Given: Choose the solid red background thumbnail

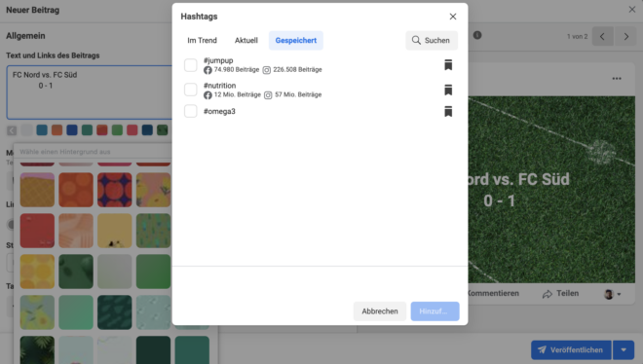Looking at the screenshot, I should 37,231.
